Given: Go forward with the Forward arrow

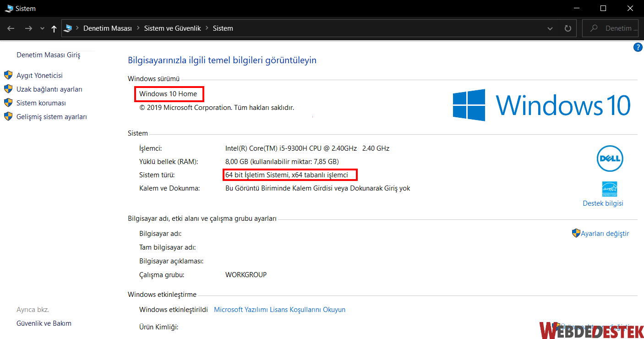Looking at the screenshot, I should coord(28,28).
